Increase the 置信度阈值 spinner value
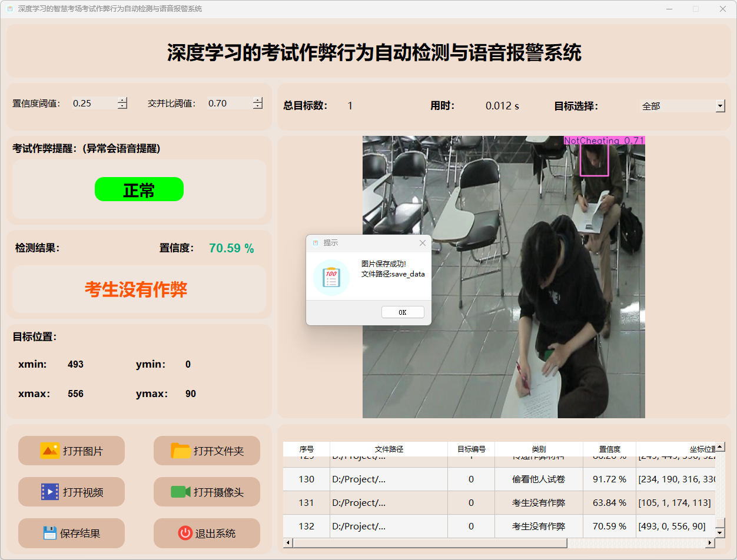Screen dimensions: 737x560 click(x=122, y=100)
